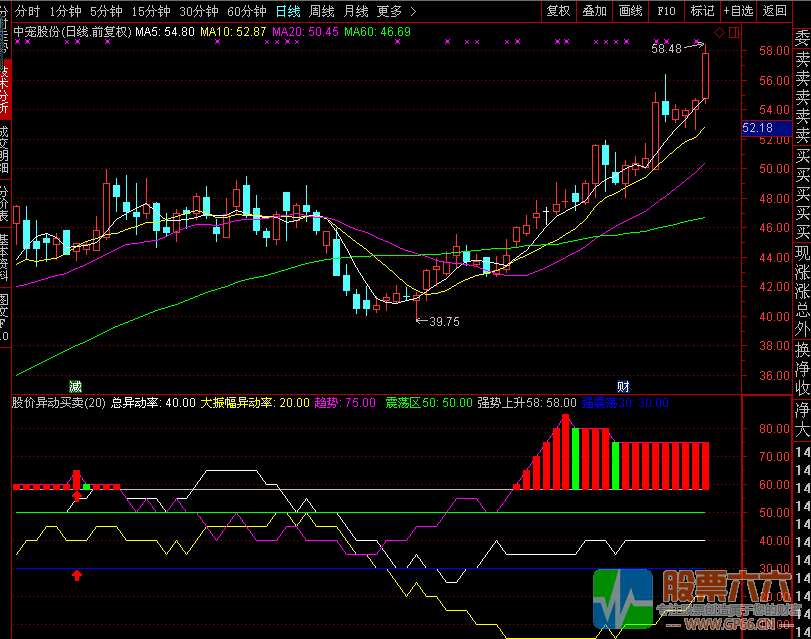Click the MA20: 50.45 label
Screen dimensions: 811x639
click(305, 32)
